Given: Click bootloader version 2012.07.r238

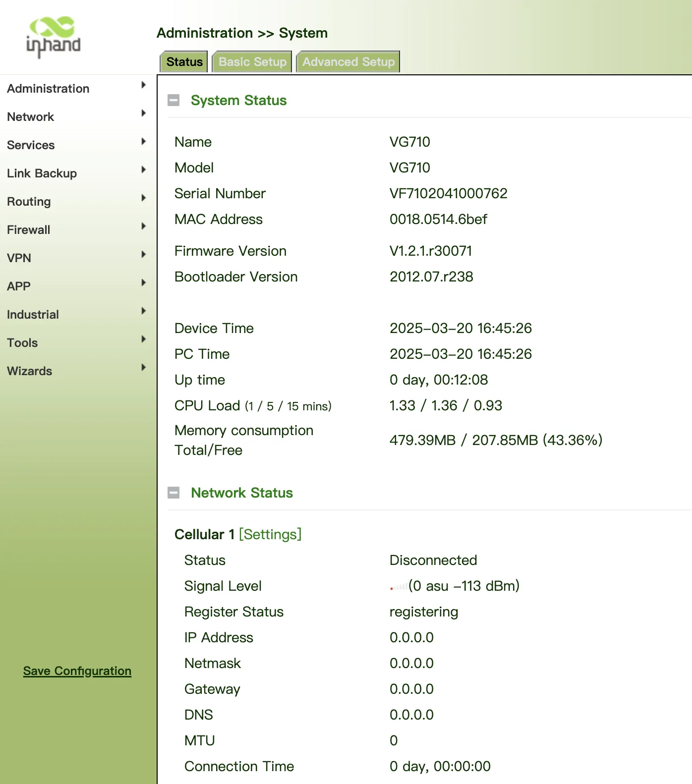Looking at the screenshot, I should pos(431,277).
